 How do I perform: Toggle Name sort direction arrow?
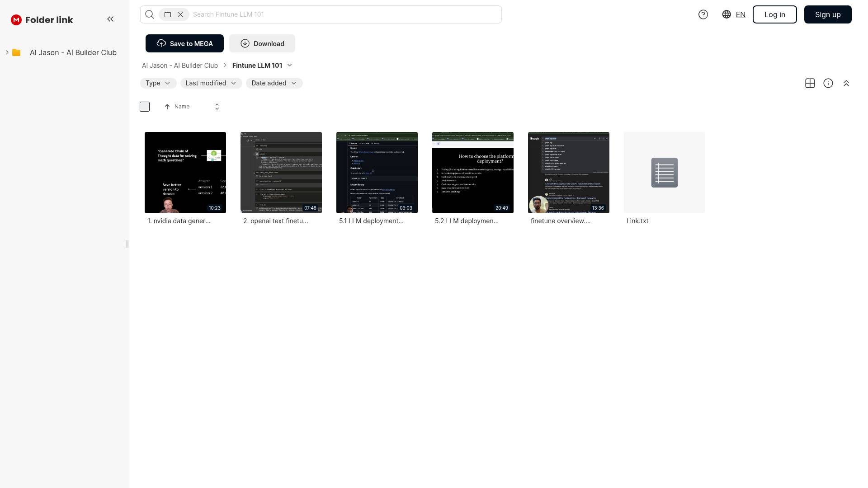167,107
